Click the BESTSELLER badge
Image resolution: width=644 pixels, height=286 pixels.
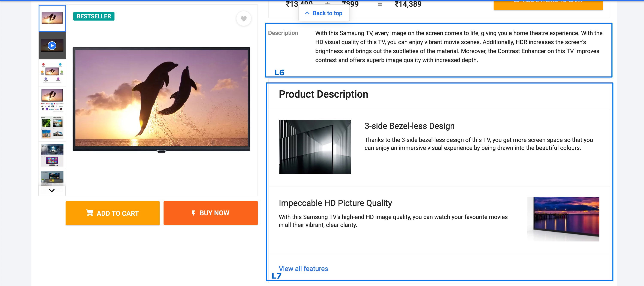(x=94, y=16)
